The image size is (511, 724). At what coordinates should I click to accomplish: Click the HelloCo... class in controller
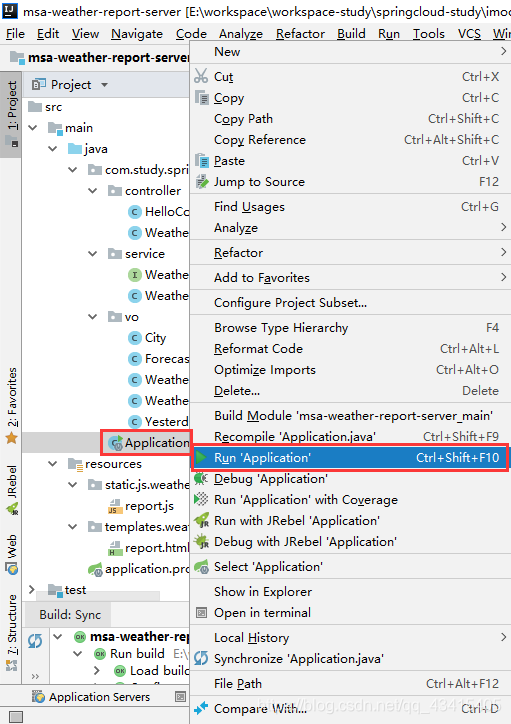[159, 211]
